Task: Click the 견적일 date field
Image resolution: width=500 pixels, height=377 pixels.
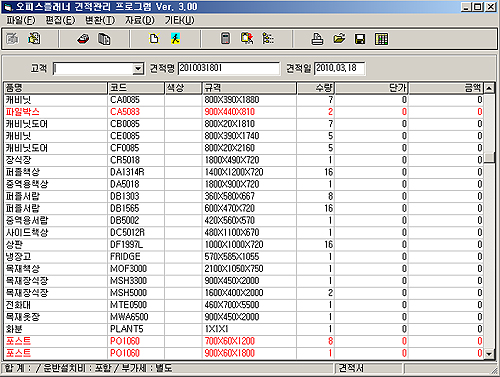Action: click(x=339, y=68)
